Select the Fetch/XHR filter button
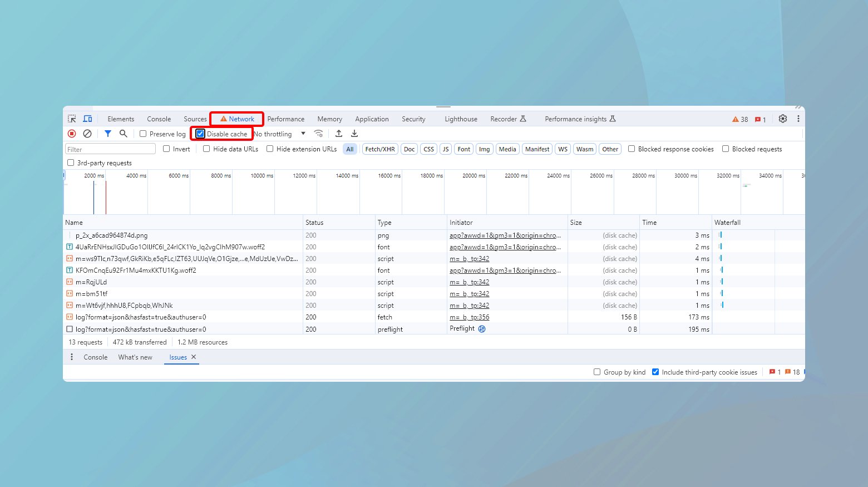The width and height of the screenshot is (868, 487). [380, 149]
